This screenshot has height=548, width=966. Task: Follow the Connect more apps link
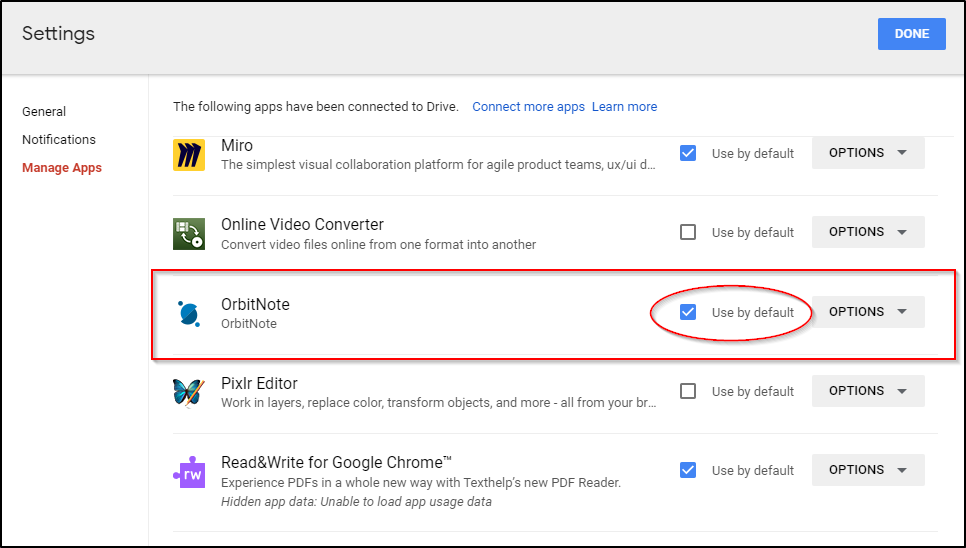[528, 107]
